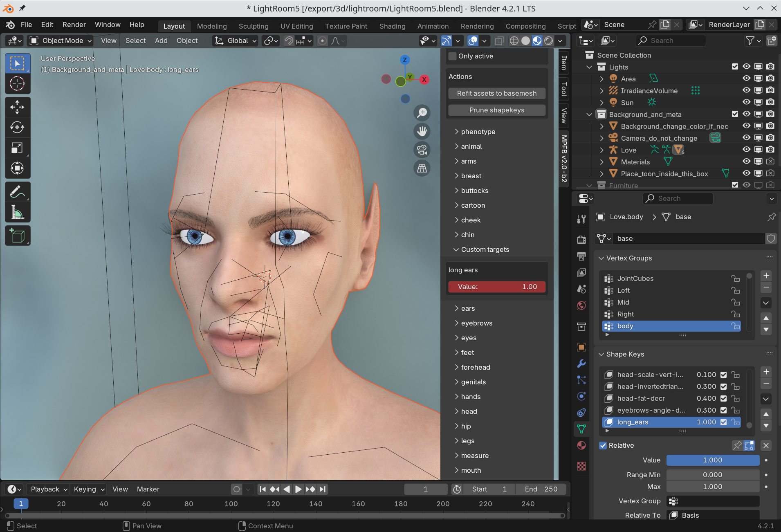The height and width of the screenshot is (532, 781).
Task: Switch to solid viewport shading
Action: pyautogui.click(x=526, y=40)
